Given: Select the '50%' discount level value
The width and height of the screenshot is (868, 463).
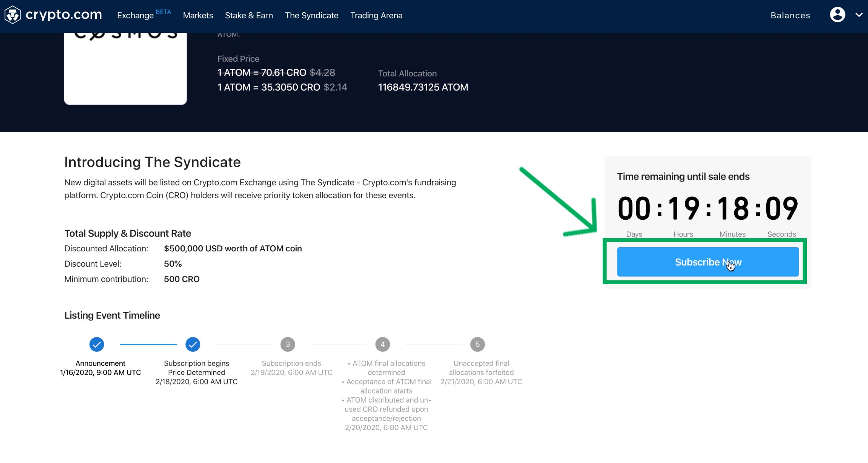Looking at the screenshot, I should coord(173,264).
